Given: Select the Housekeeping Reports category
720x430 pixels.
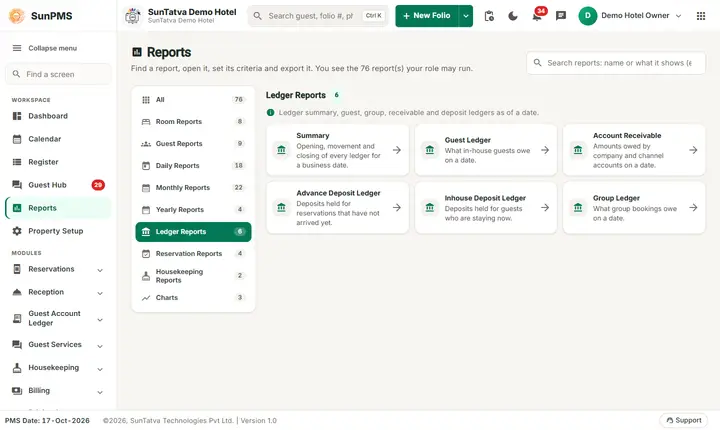Looking at the screenshot, I should [x=193, y=276].
